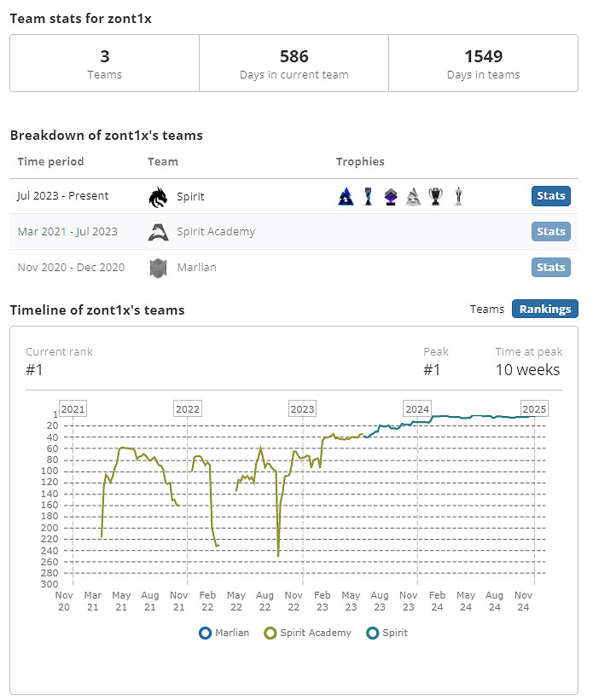The image size is (593, 700).
Task: Click the second trophy icon in Spirit row
Action: click(x=368, y=197)
